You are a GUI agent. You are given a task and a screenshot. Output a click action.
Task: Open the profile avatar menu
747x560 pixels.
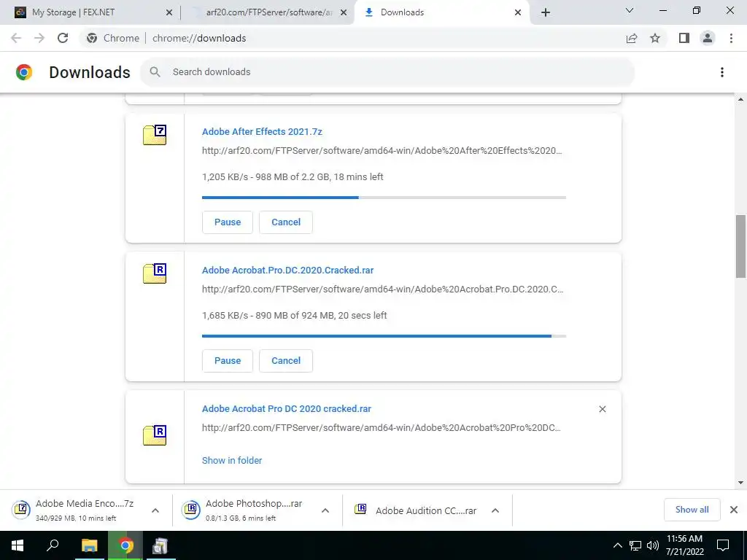pos(708,38)
